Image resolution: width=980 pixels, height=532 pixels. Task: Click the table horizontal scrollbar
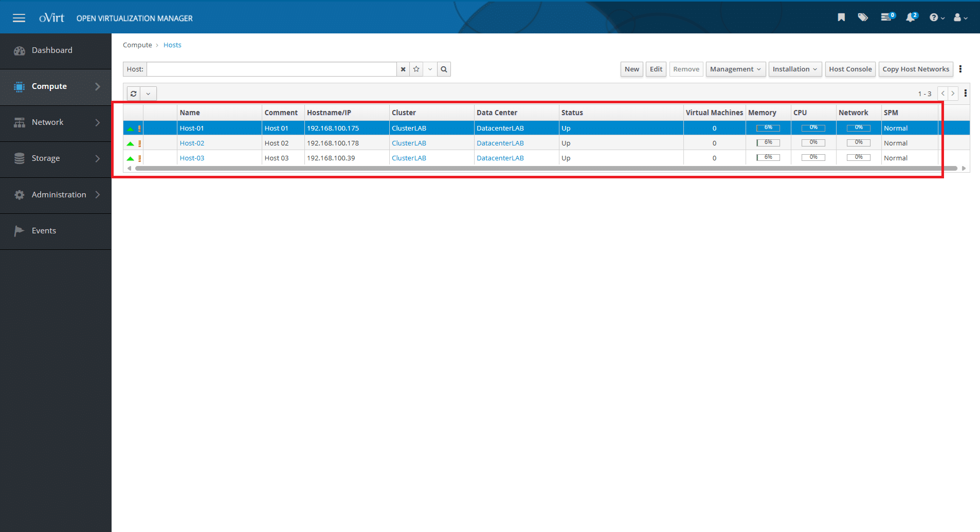pos(546,169)
